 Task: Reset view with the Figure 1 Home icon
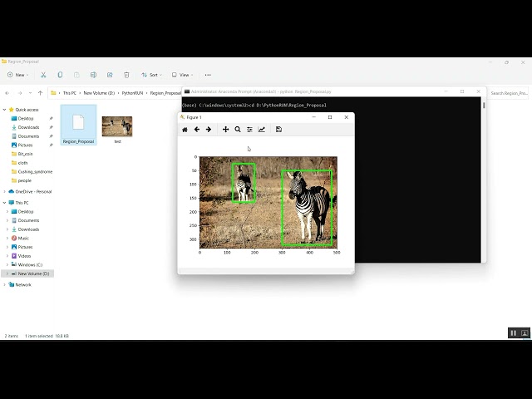coord(185,130)
